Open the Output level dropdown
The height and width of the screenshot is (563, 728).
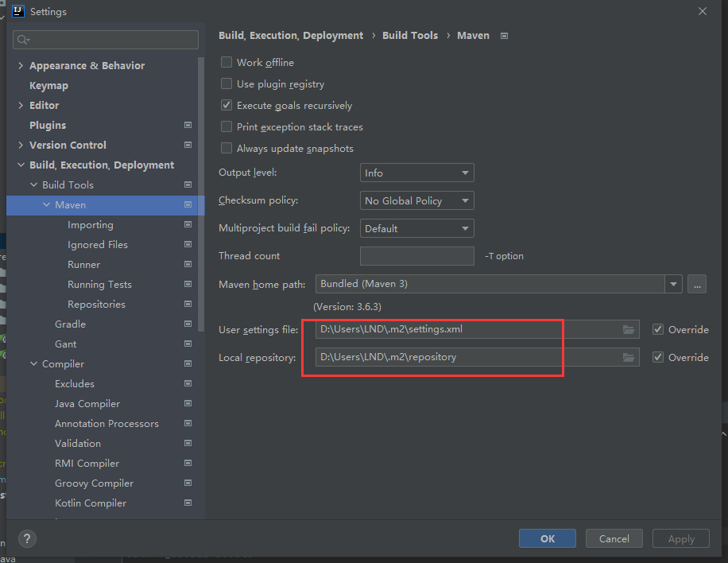click(x=417, y=173)
